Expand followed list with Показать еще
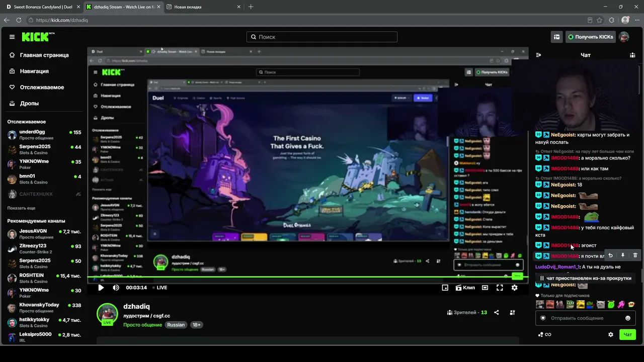644x362 pixels. [21, 208]
